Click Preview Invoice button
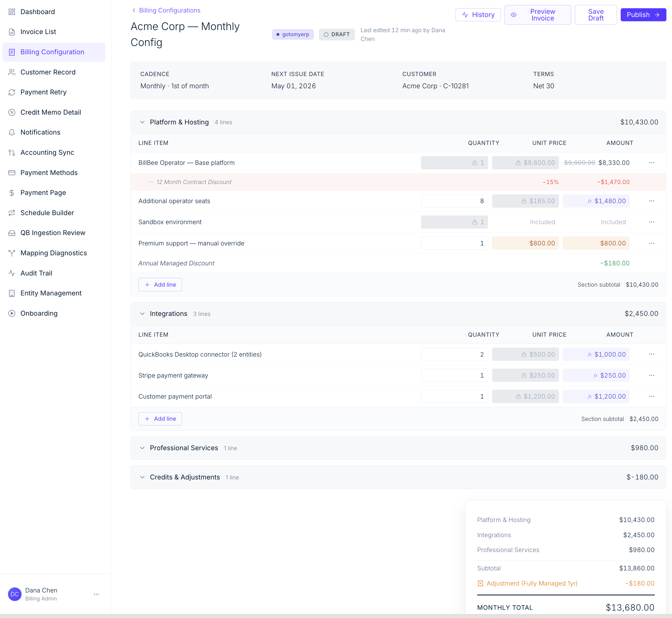Viewport: 672px width, 618px height. pos(537,15)
